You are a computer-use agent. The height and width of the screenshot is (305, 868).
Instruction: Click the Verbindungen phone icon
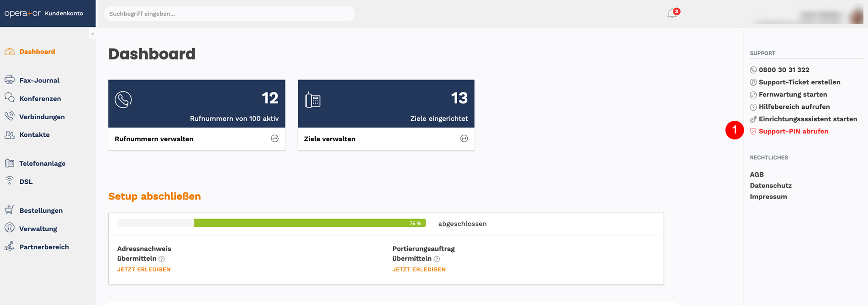pyautogui.click(x=10, y=116)
